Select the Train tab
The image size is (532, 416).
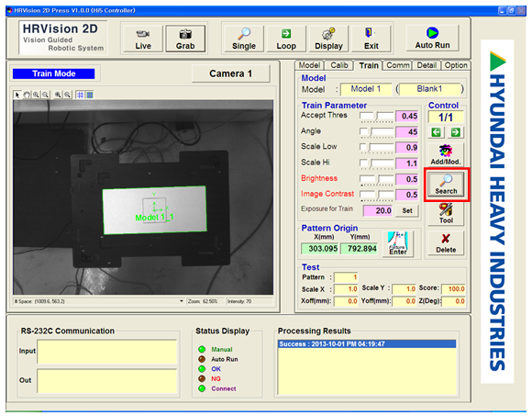pyautogui.click(x=369, y=65)
